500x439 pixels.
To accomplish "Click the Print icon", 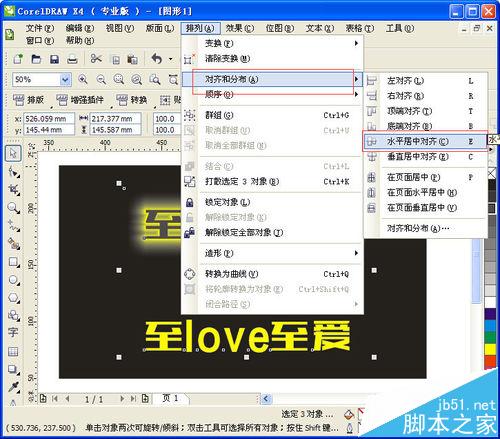I will 72,60.
